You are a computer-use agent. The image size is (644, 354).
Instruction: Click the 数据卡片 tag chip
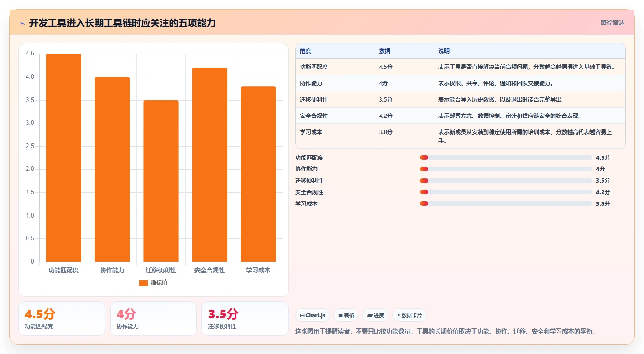coord(409,315)
